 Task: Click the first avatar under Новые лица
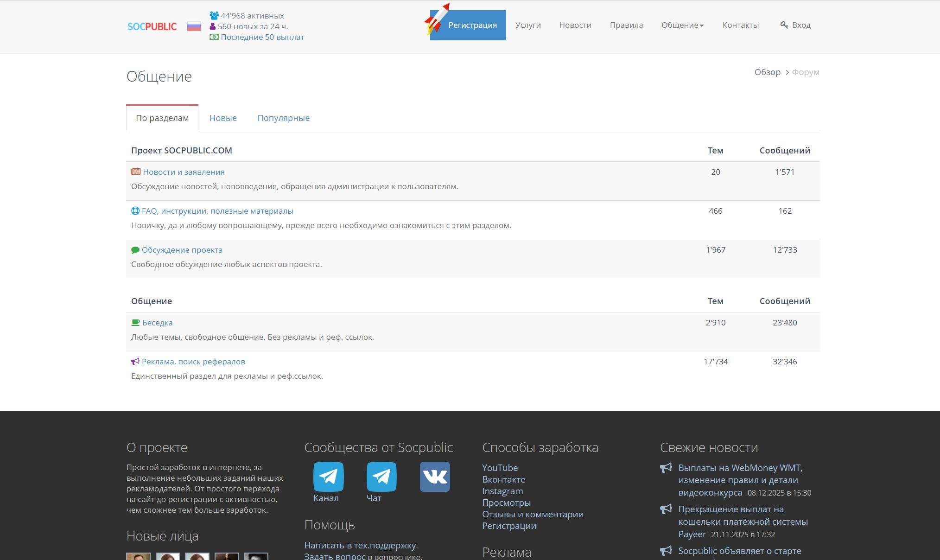tap(138, 556)
